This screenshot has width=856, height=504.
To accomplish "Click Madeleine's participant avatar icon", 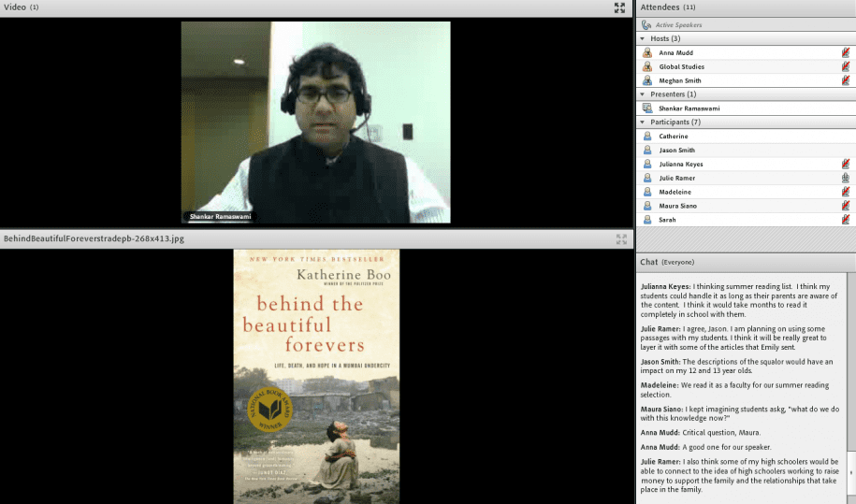I will point(647,192).
